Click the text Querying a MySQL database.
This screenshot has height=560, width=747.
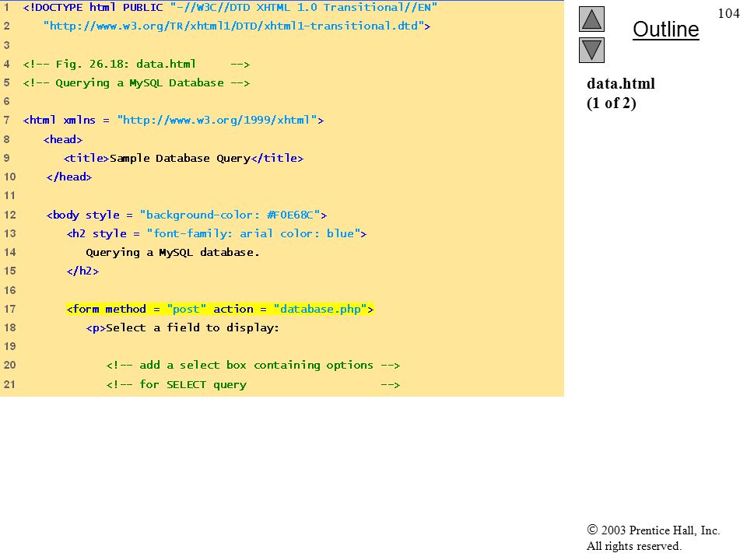coord(173,252)
